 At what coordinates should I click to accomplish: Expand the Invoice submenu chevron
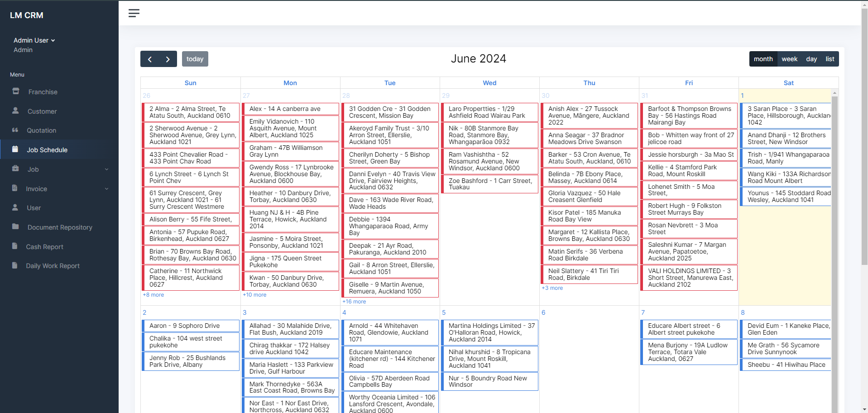tap(107, 189)
